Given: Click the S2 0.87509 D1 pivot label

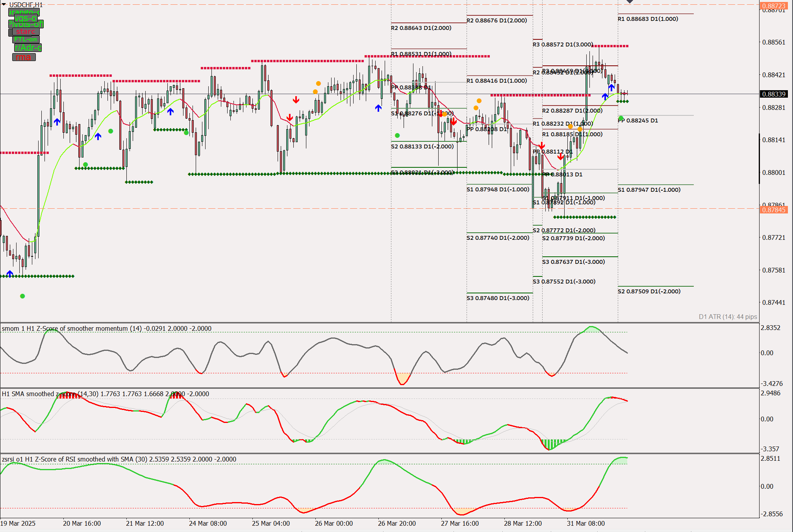Looking at the screenshot, I should point(649,291).
